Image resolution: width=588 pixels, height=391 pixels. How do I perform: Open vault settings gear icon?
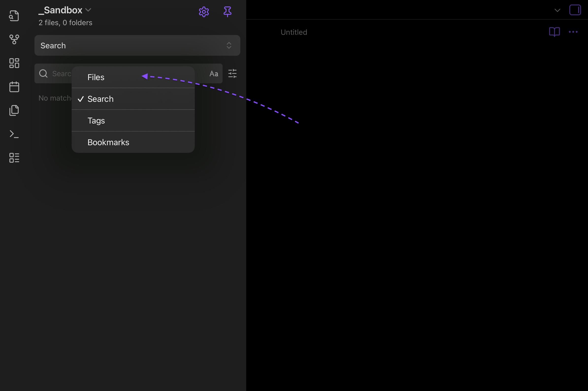[x=204, y=12]
